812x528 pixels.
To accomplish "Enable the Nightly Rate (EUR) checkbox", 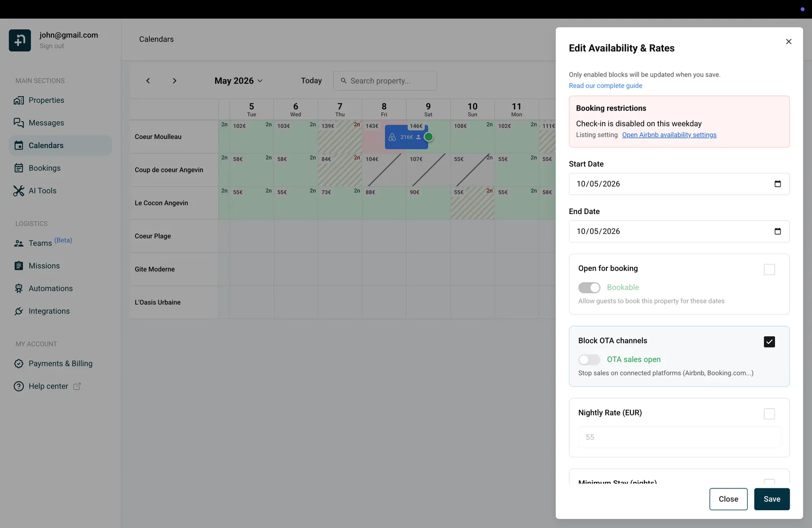I will point(769,414).
